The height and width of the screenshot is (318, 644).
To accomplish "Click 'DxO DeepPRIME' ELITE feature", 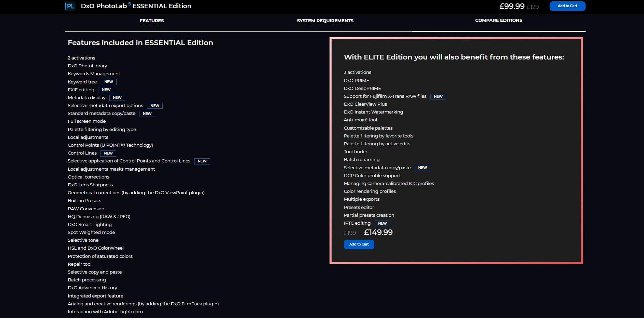I will [x=362, y=89].
